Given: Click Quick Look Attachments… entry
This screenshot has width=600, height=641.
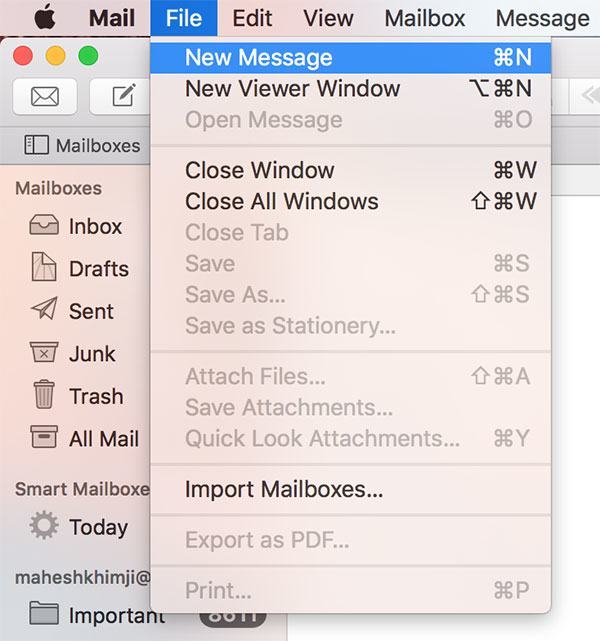Looking at the screenshot, I should (351, 438).
